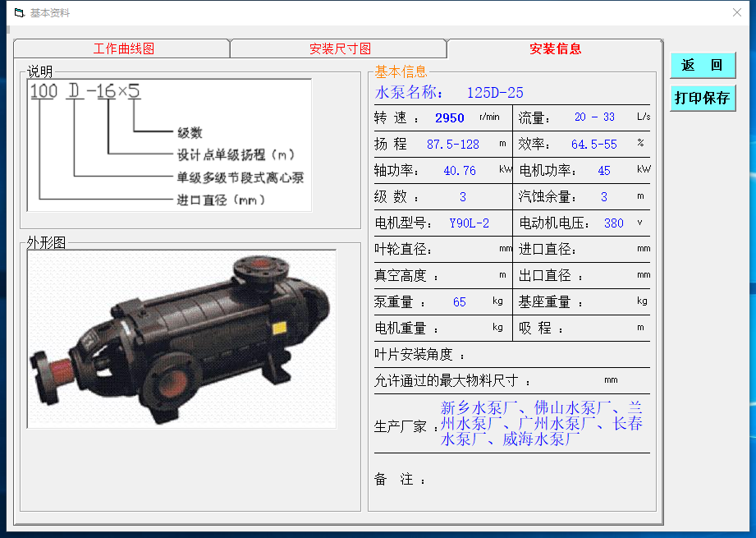This screenshot has height=538, width=756.
Task: Click flow value 20 - 33
Action: (x=594, y=117)
